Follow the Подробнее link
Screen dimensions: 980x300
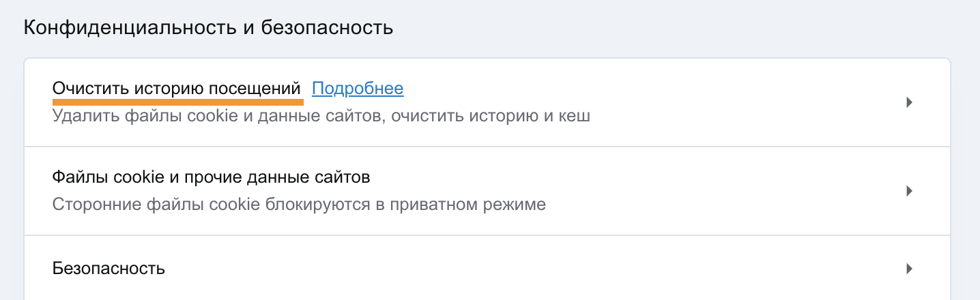(358, 89)
